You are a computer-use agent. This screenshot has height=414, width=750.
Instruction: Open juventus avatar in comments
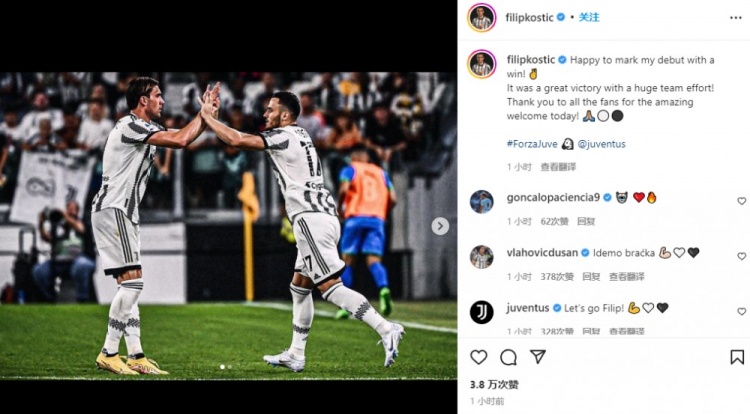[x=482, y=312]
